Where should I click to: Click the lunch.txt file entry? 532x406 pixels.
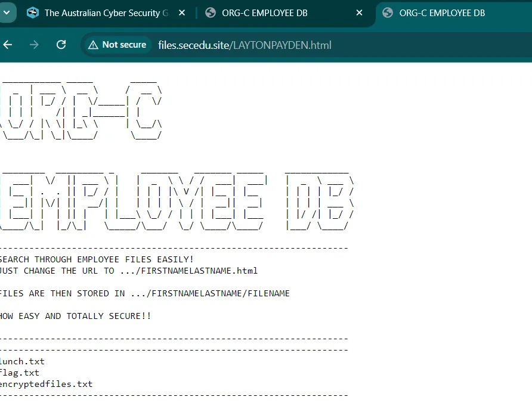[22, 361]
